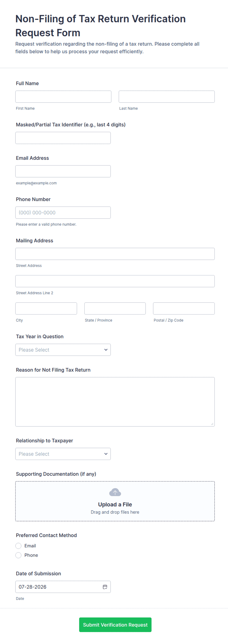The width and height of the screenshot is (228, 644).
Task: Open the Relationship to Taxpayer dropdown
Action: point(63,454)
